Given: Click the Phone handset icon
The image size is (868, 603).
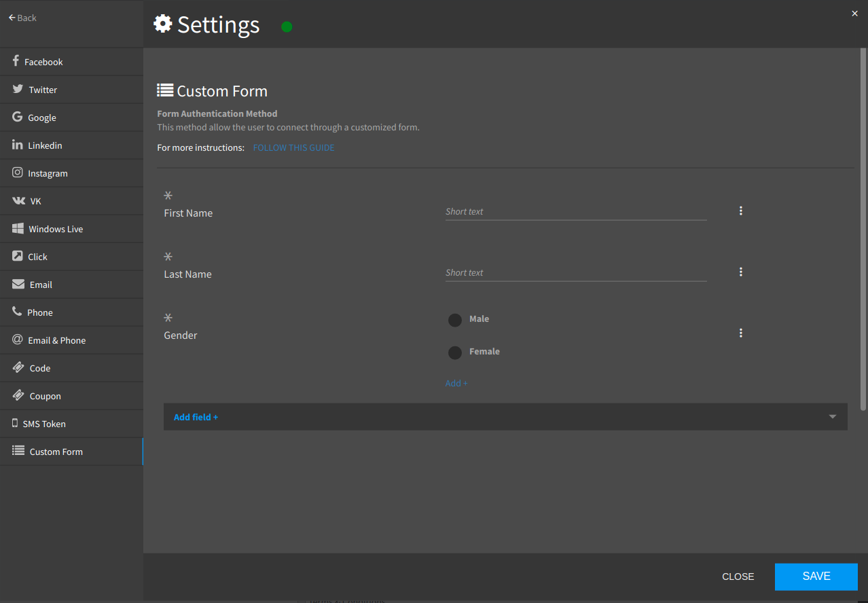Looking at the screenshot, I should (17, 312).
